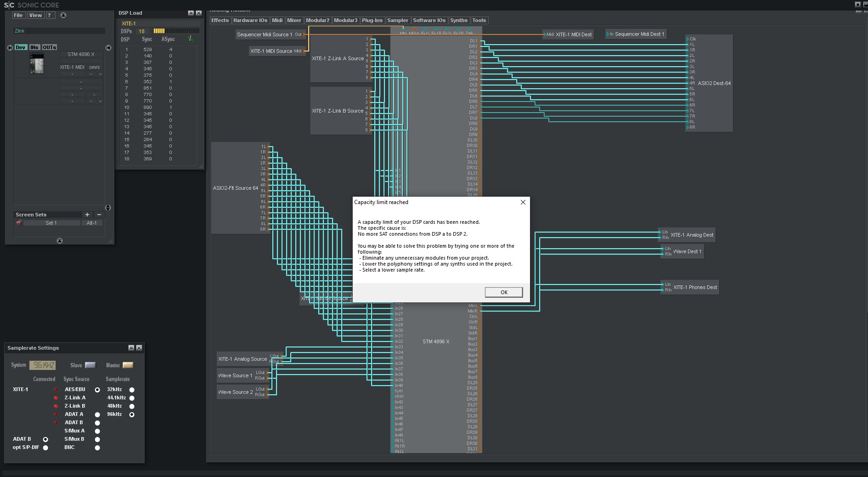Screen dimensions: 868x477
Task: Add a new screen set with plus
Action: point(87,215)
